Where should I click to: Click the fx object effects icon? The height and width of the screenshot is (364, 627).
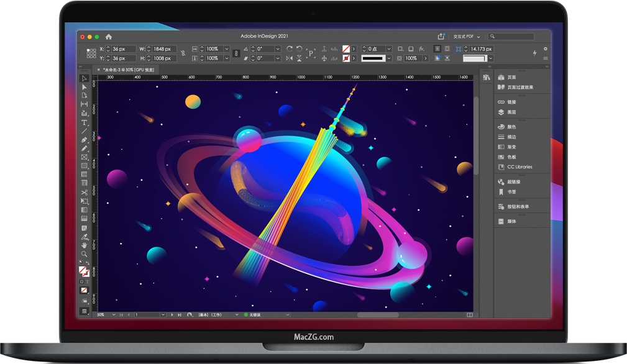click(421, 48)
